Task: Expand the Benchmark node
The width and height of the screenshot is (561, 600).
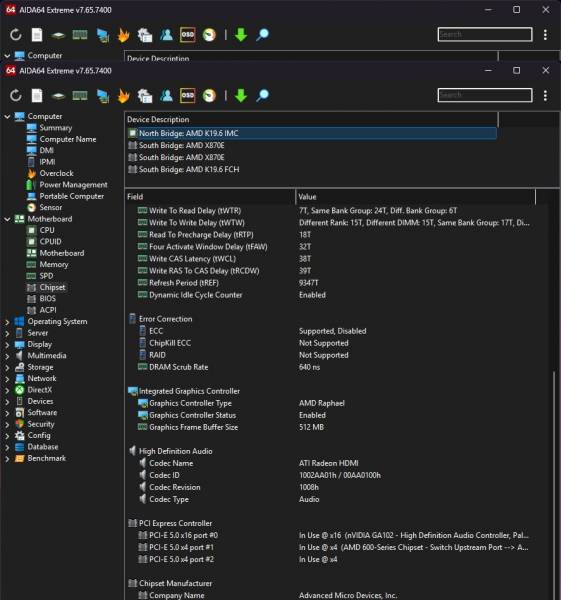Action: coord(7,458)
